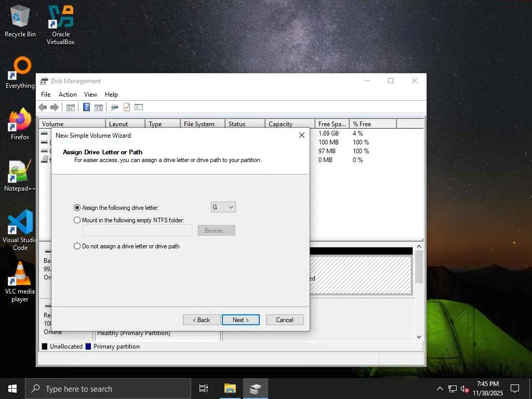
Task: Open the Windows Start menu
Action: click(x=12, y=389)
